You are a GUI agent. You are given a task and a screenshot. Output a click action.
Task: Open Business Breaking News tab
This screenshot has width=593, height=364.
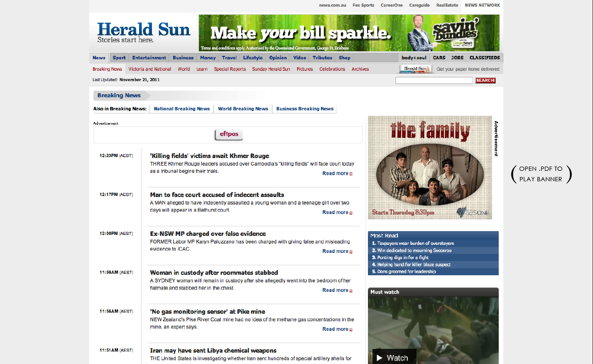(305, 109)
